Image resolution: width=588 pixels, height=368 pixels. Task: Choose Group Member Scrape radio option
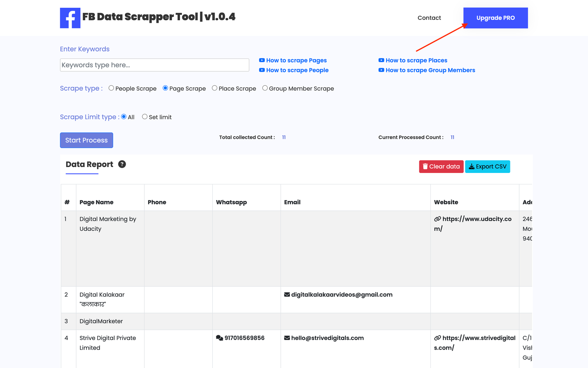click(x=265, y=88)
